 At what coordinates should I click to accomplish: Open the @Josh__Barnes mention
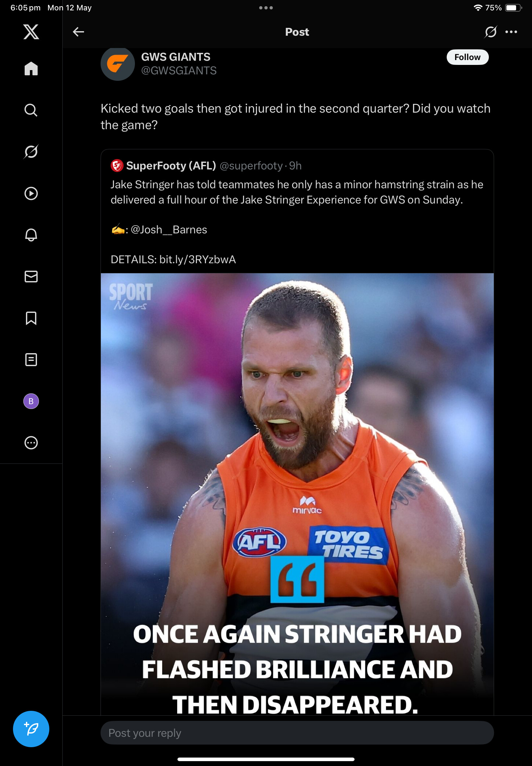click(169, 230)
